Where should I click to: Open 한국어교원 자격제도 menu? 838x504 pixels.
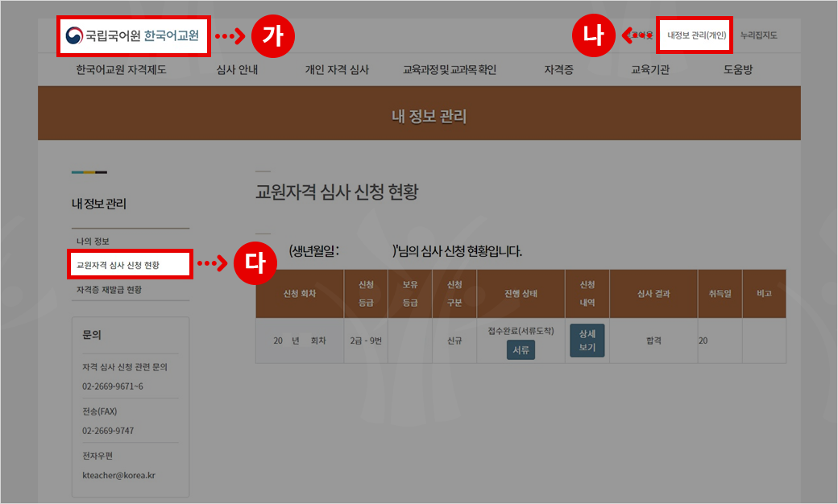[x=121, y=70]
